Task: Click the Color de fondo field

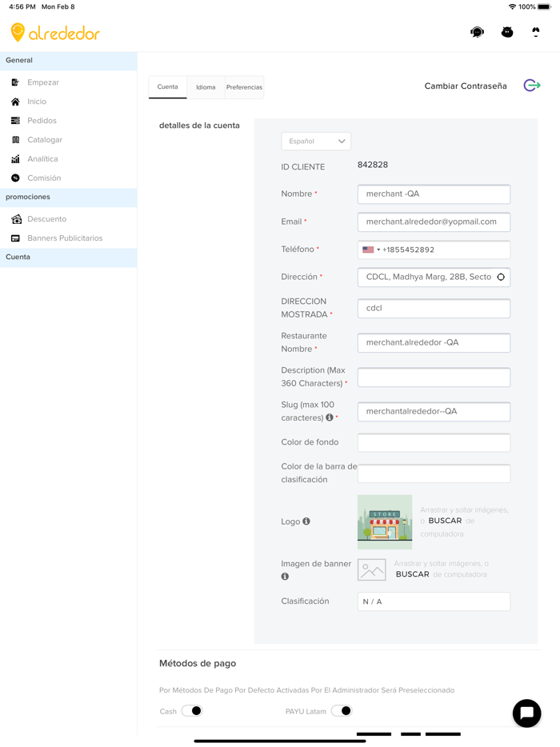Action: (434, 442)
